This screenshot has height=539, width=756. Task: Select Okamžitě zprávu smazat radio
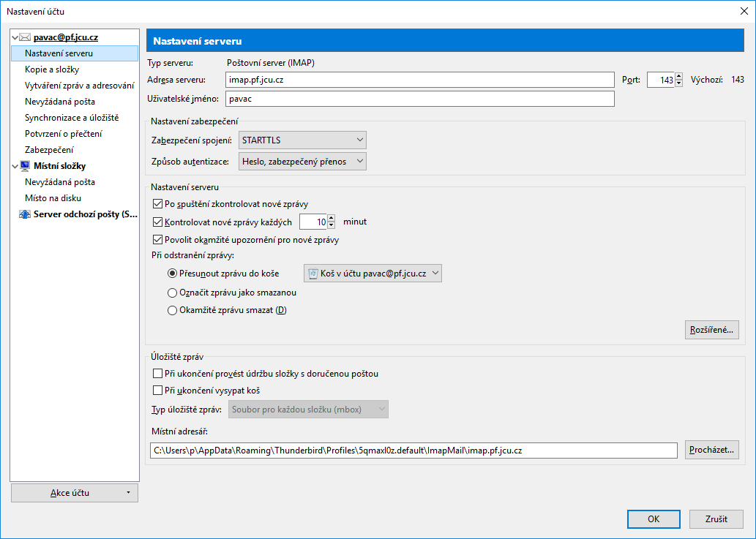172,310
